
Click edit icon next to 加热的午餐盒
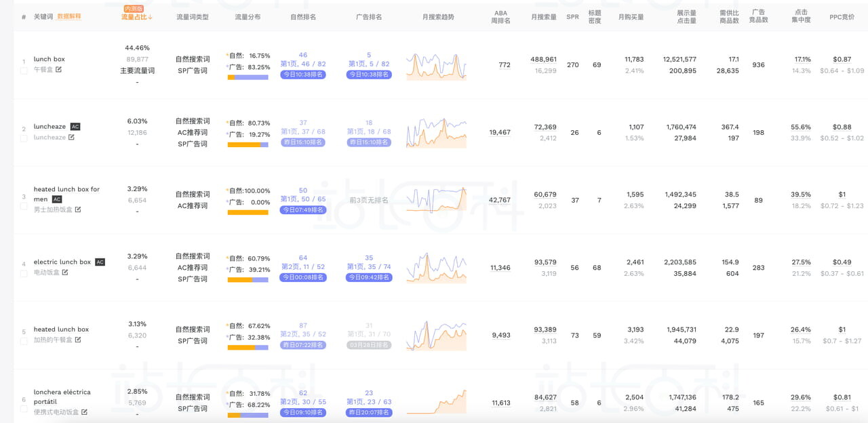[78, 340]
